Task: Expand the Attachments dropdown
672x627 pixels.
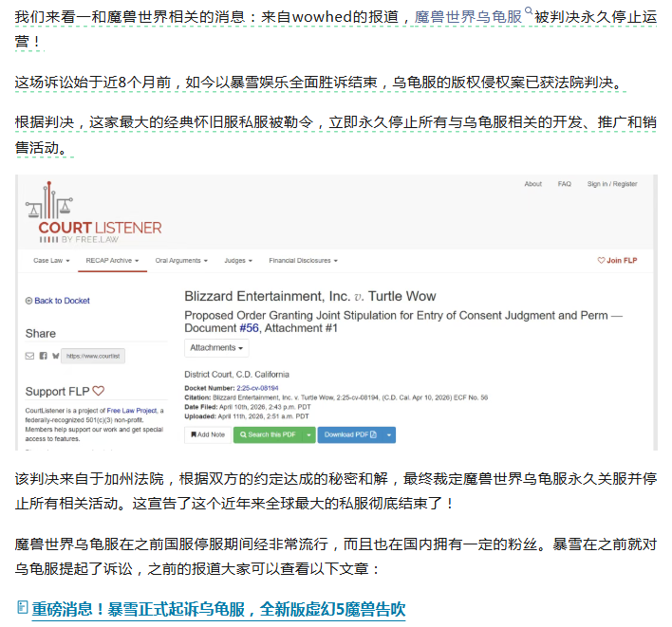Action: (x=216, y=348)
